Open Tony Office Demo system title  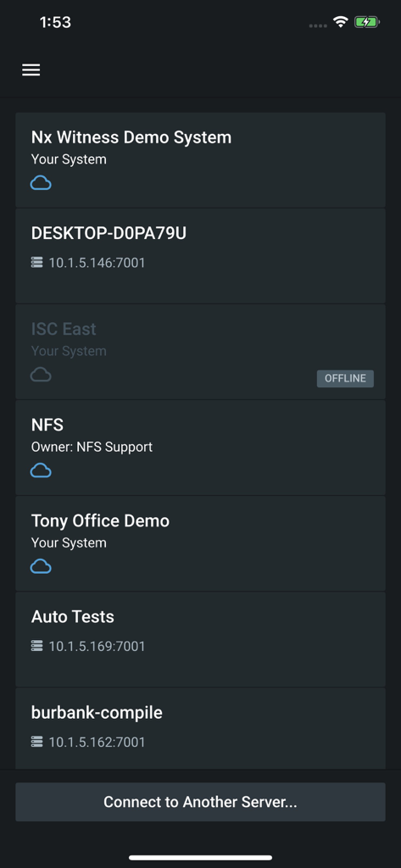point(100,521)
